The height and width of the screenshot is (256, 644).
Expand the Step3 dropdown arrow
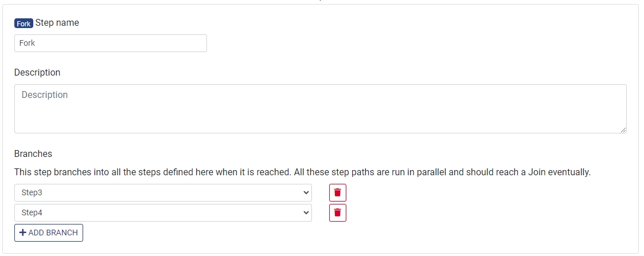click(305, 192)
